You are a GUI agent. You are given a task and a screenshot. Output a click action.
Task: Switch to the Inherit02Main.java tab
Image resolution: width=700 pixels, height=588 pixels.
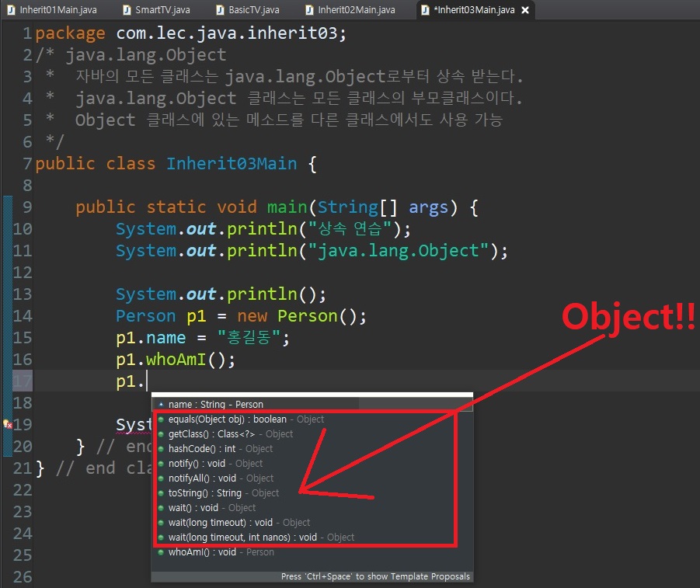tap(350, 10)
